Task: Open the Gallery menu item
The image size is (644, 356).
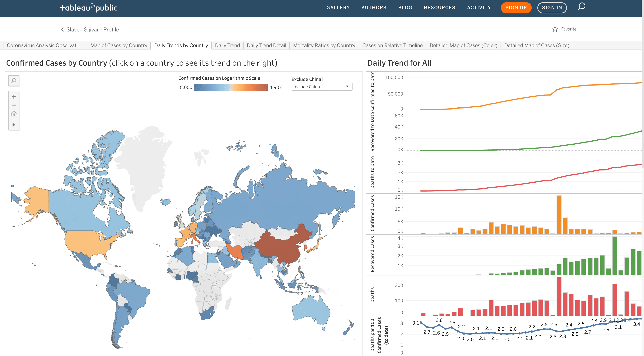Action: [338, 7]
